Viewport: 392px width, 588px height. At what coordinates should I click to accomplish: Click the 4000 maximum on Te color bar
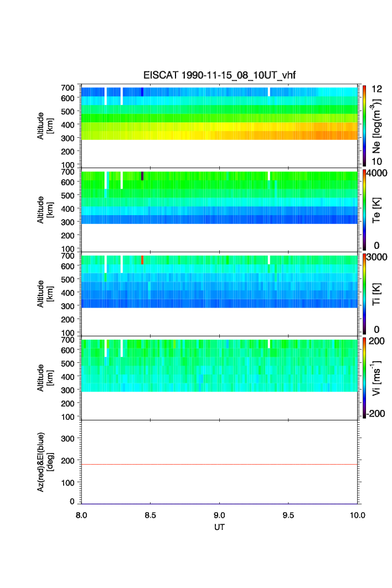point(376,173)
